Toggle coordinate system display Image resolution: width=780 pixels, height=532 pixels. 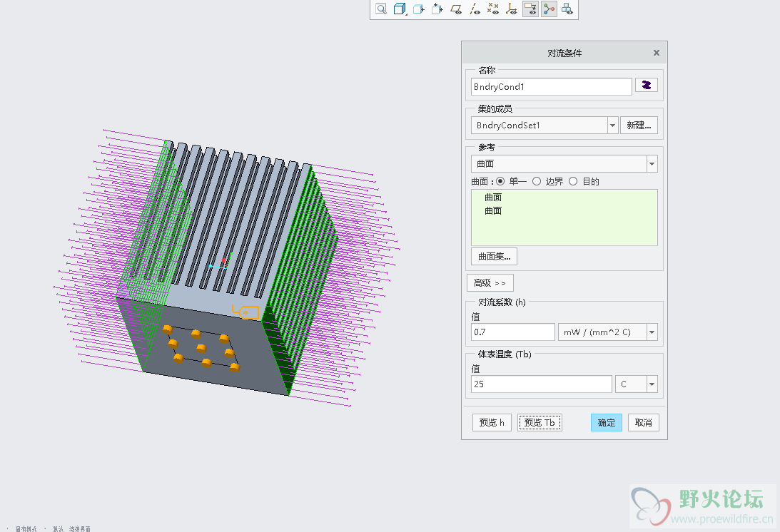tap(512, 9)
